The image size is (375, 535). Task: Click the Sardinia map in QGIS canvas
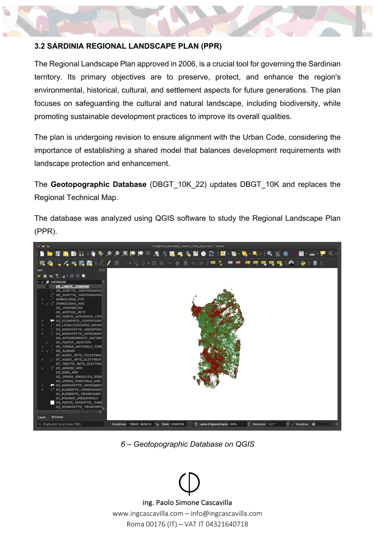pos(217,338)
